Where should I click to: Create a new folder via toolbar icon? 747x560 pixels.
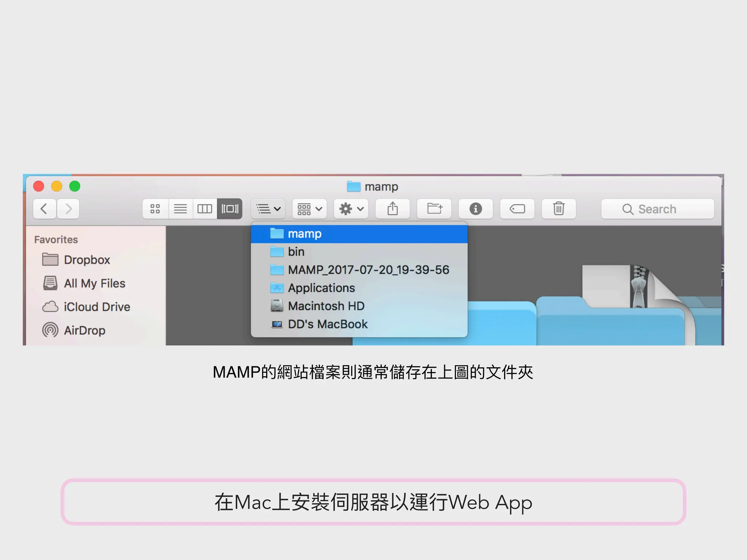tap(434, 209)
